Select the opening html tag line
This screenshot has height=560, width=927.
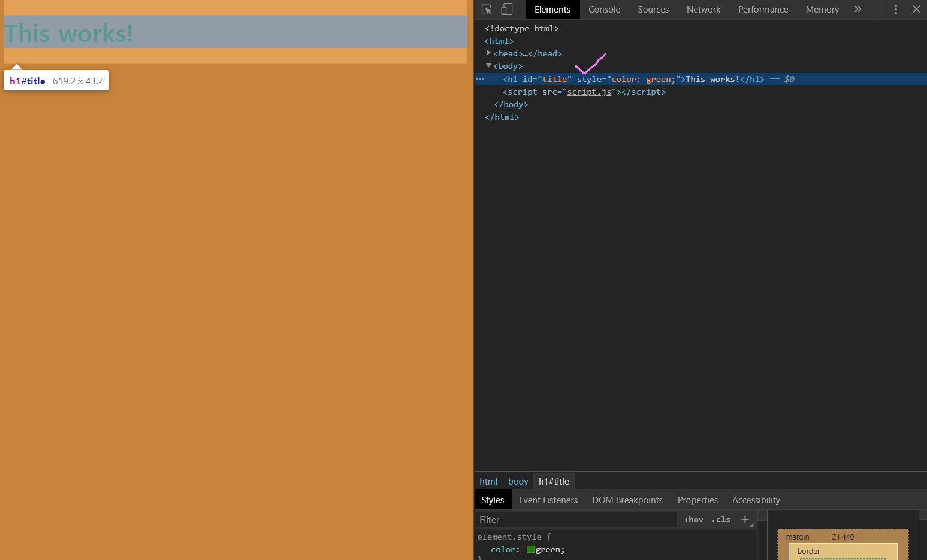pyautogui.click(x=499, y=41)
